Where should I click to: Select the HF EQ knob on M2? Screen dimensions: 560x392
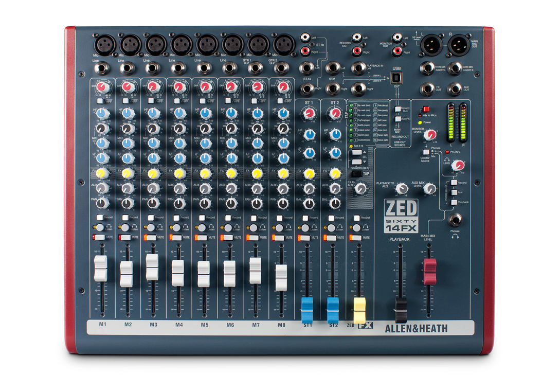(x=128, y=114)
